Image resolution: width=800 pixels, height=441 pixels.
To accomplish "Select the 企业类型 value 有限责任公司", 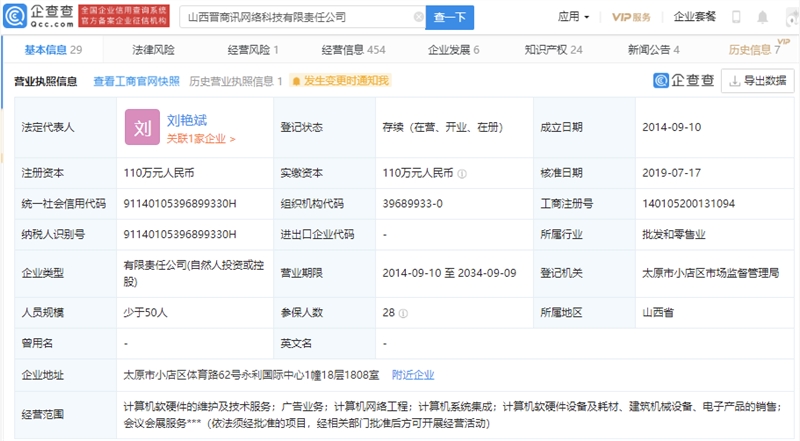I will pos(193,273).
